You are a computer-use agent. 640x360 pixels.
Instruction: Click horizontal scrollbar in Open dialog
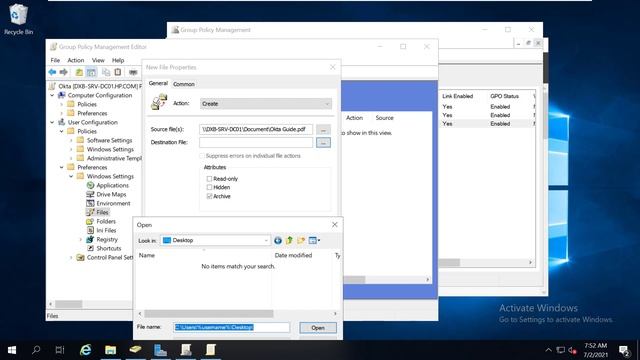point(209,313)
